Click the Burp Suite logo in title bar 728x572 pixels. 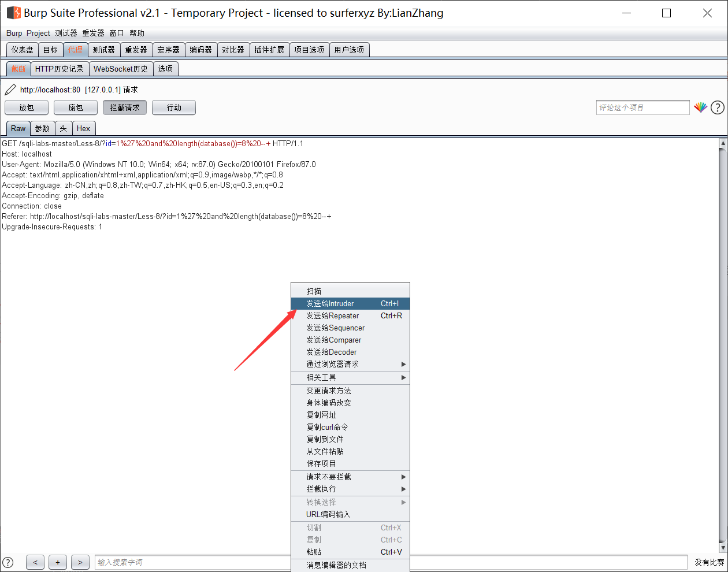[x=13, y=13]
